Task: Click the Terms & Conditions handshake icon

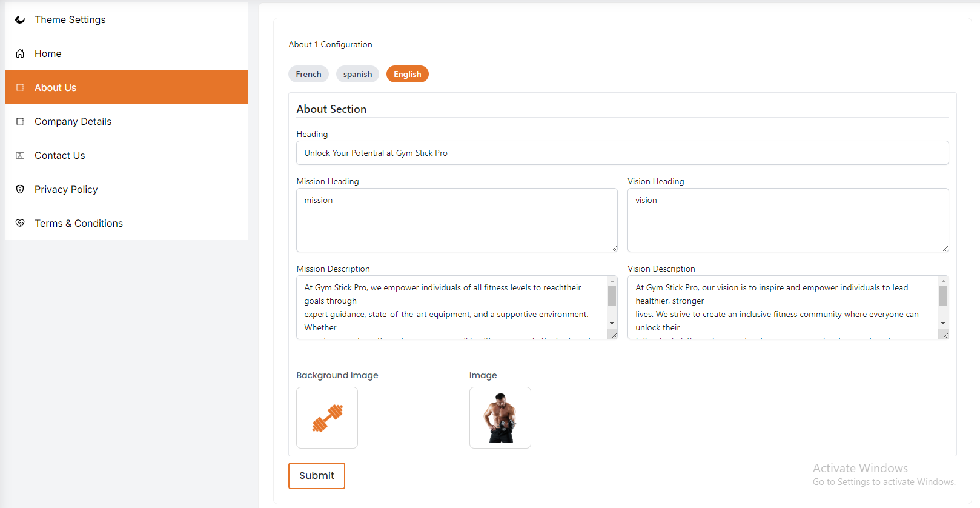Action: pos(20,223)
